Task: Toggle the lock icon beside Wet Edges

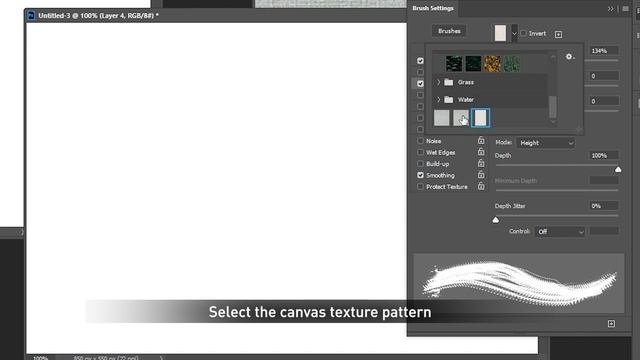Action: [481, 152]
